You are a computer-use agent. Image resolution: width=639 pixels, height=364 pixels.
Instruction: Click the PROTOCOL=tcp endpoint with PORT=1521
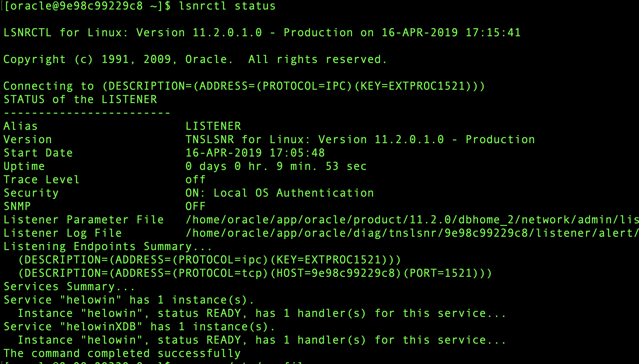point(255,273)
